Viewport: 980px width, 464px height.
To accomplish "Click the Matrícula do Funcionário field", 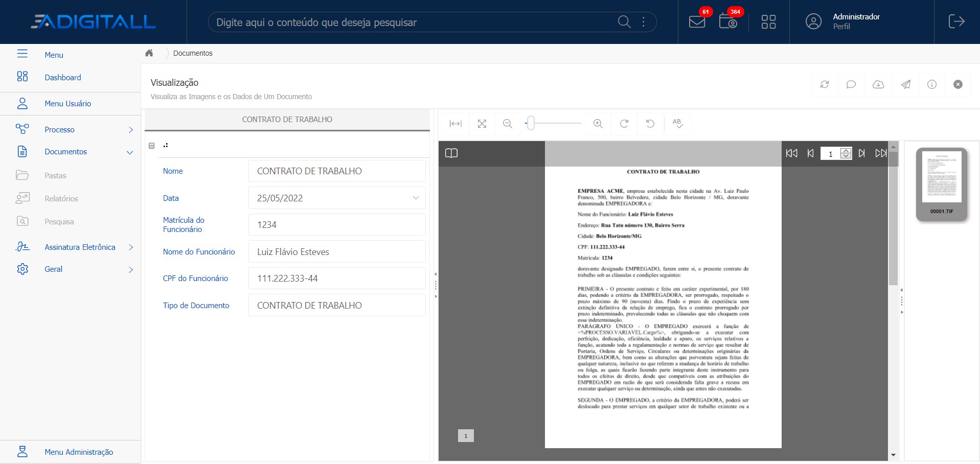I will [337, 225].
